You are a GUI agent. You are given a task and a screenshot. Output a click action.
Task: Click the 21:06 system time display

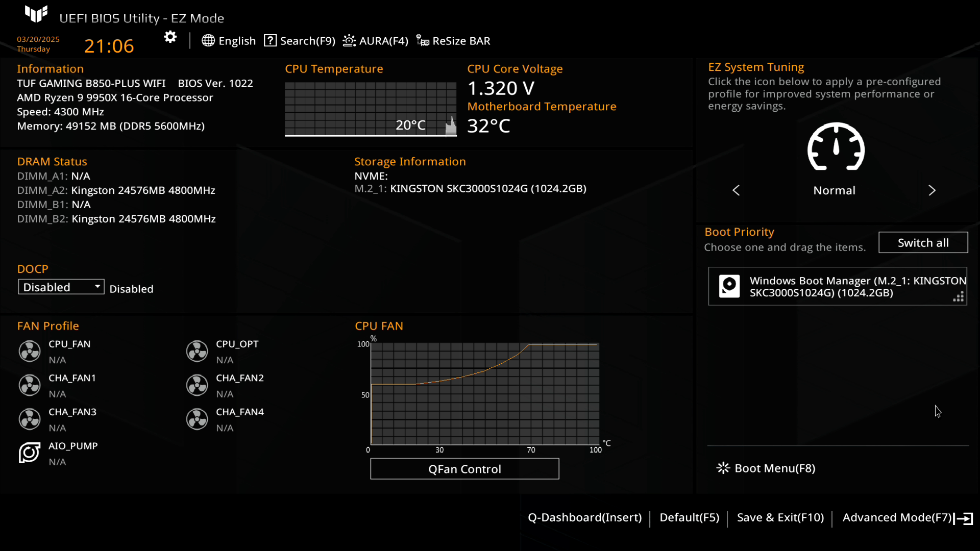click(x=109, y=46)
